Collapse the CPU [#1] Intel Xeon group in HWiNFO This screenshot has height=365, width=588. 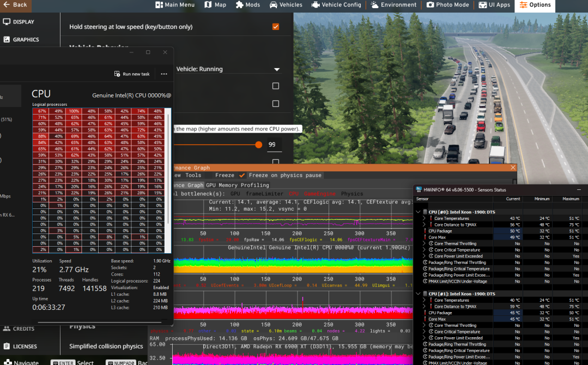tap(418, 294)
